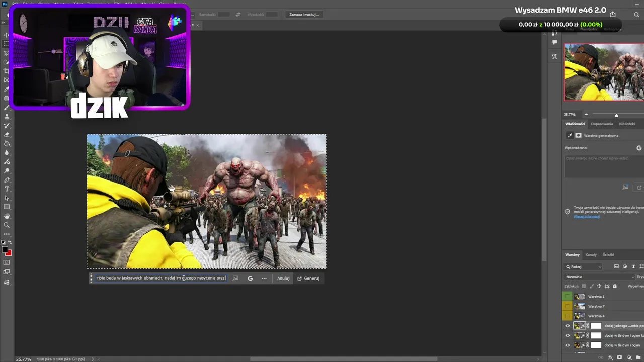Select the Move tool

tap(7, 35)
